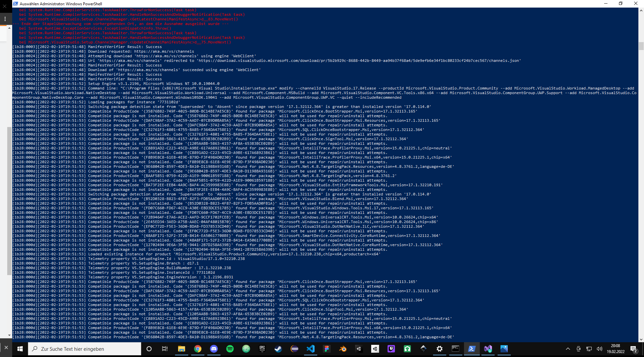Screen dimensions: 644x357
Task: Click 'Loading packages for instance' line
Action: click(x=96, y=102)
